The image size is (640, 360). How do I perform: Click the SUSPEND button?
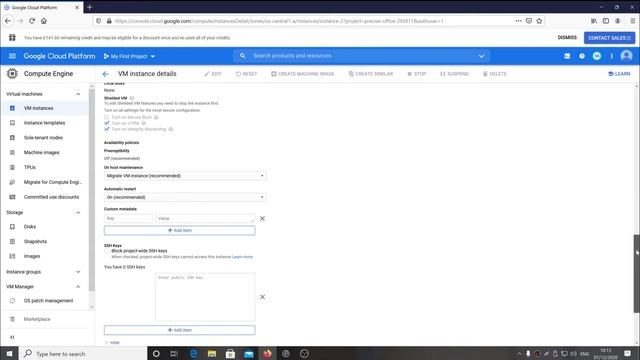(x=454, y=74)
